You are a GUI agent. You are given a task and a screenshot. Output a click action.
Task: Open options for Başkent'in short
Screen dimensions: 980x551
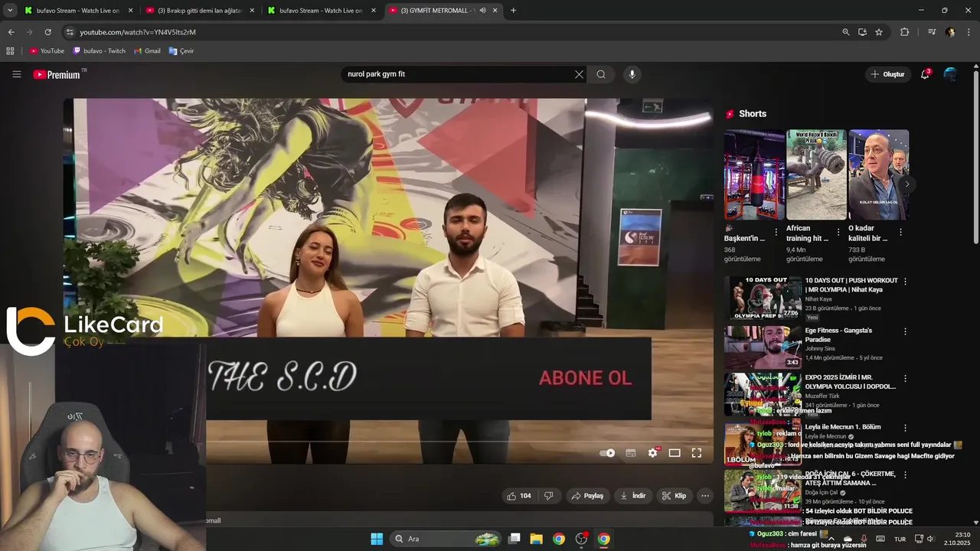(x=776, y=232)
